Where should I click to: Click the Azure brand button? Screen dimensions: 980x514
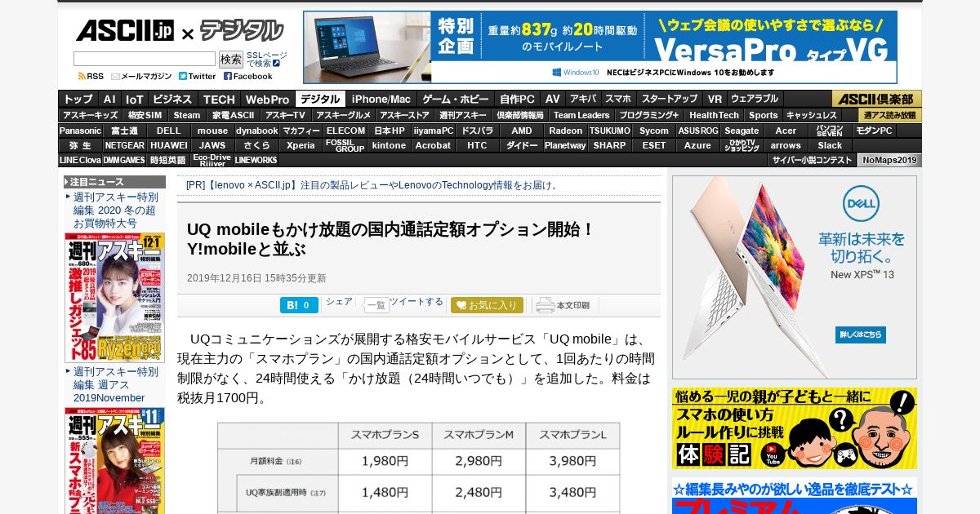click(x=697, y=145)
